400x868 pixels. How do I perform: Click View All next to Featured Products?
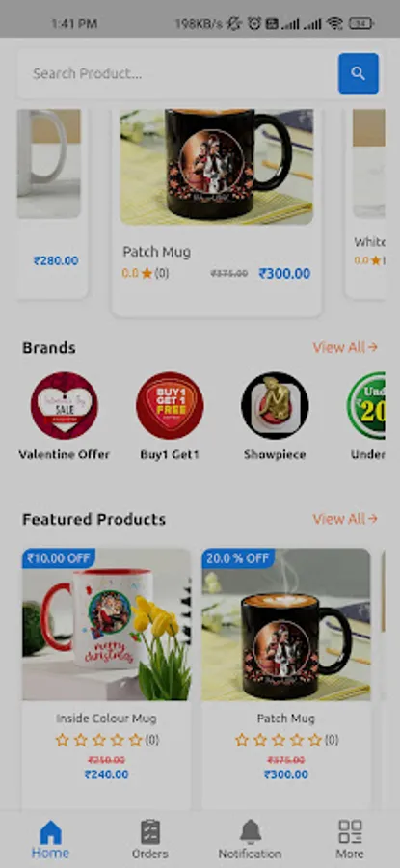(345, 519)
